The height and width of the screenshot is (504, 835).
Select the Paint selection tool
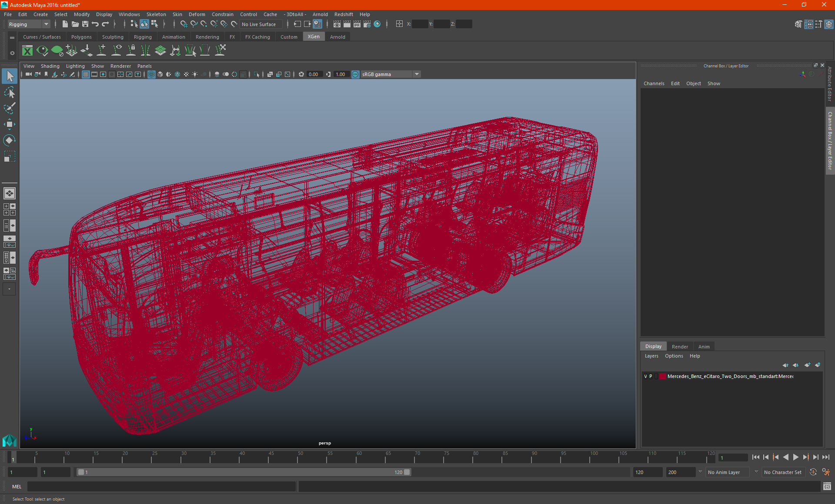point(9,108)
